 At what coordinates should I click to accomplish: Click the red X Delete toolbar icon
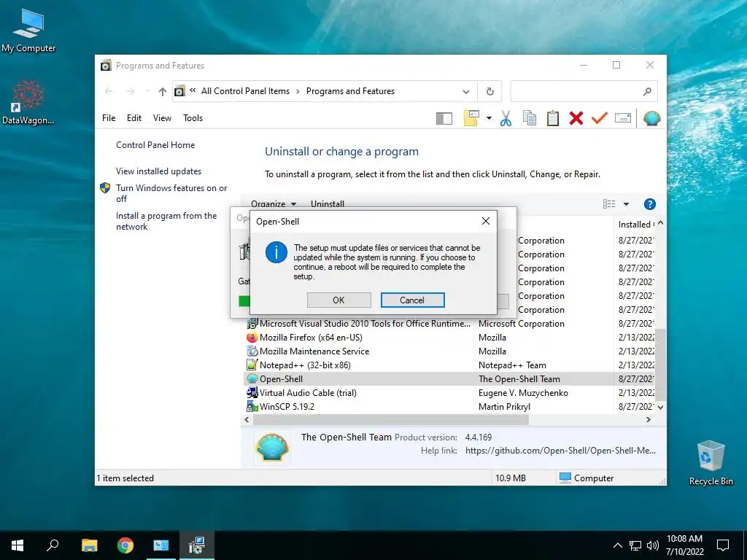point(576,118)
